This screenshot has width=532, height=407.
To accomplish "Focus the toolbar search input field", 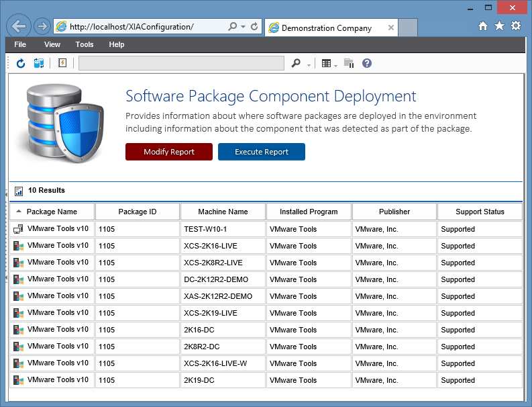I will [181, 63].
